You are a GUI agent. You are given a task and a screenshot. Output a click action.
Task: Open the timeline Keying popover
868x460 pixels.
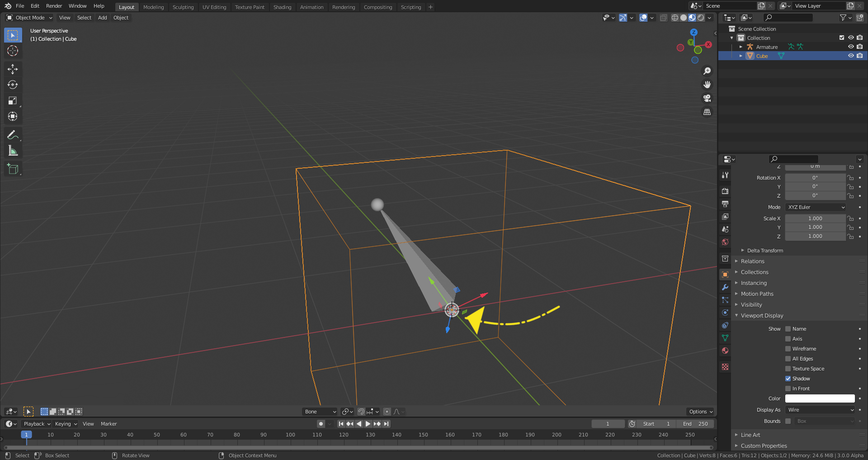click(x=66, y=424)
